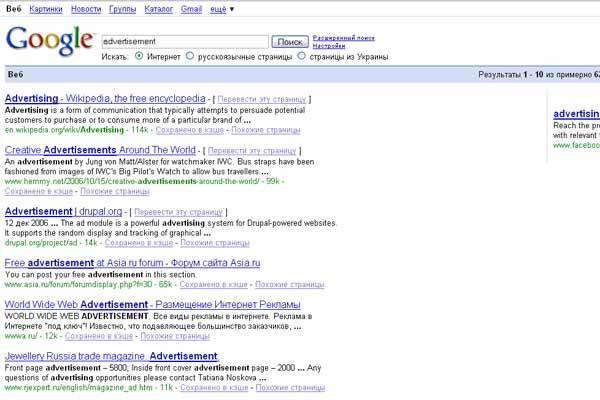Open the Новости tab in top navigation

click(86, 9)
